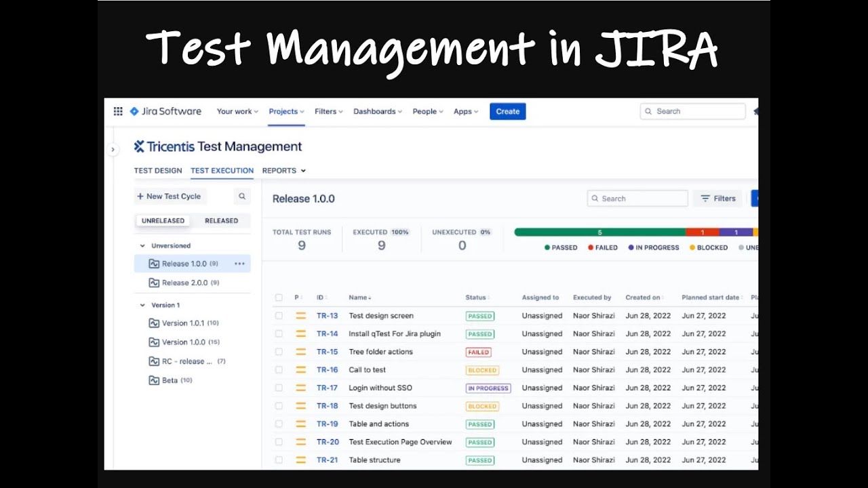
Task: Expand the collapsed sidebar arrow
Action: pos(113,149)
